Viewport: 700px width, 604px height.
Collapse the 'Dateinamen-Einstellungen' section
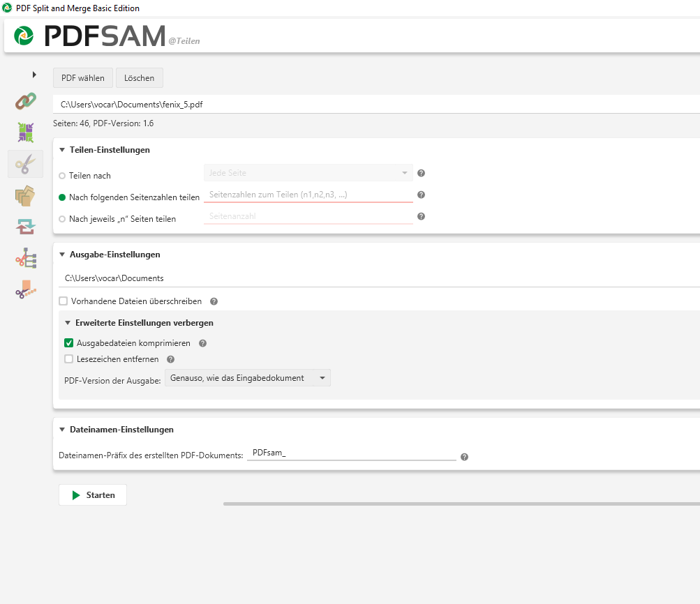pyautogui.click(x=62, y=430)
